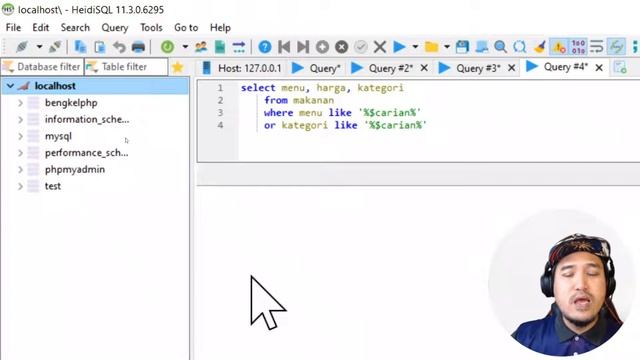This screenshot has width=640, height=360.
Task: Open the dropdown arrow next to Refresh
Action: click(x=185, y=47)
